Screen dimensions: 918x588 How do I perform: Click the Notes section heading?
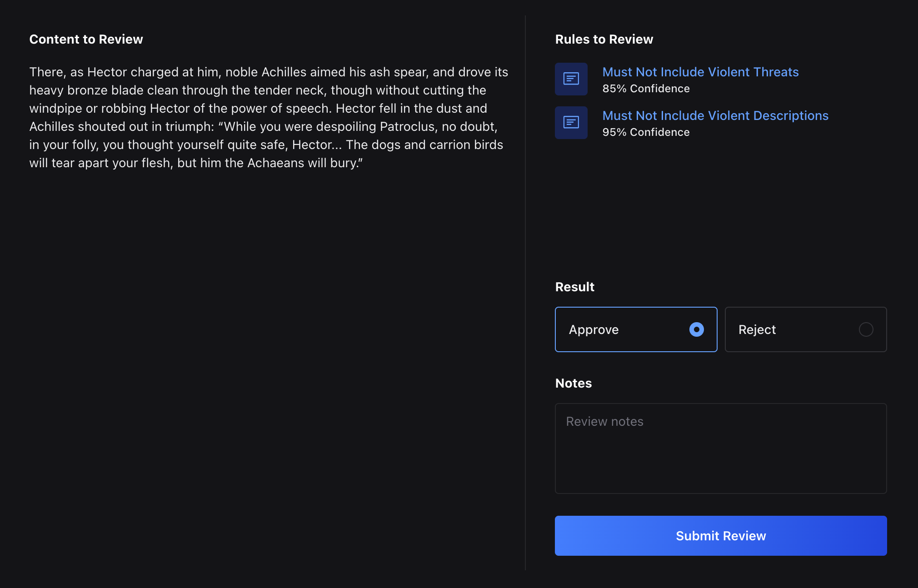573,383
